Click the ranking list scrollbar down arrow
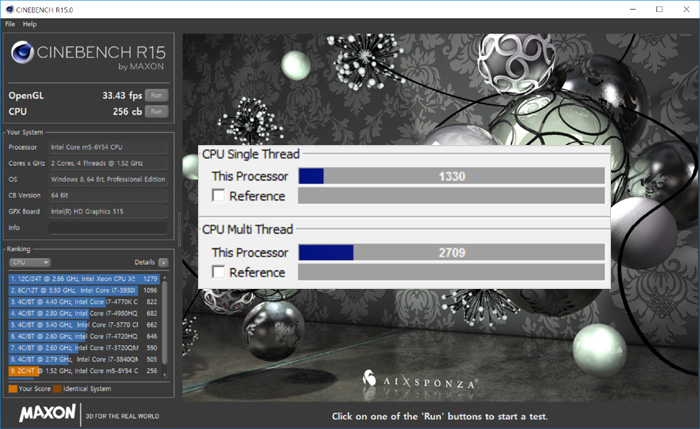 tap(165, 375)
